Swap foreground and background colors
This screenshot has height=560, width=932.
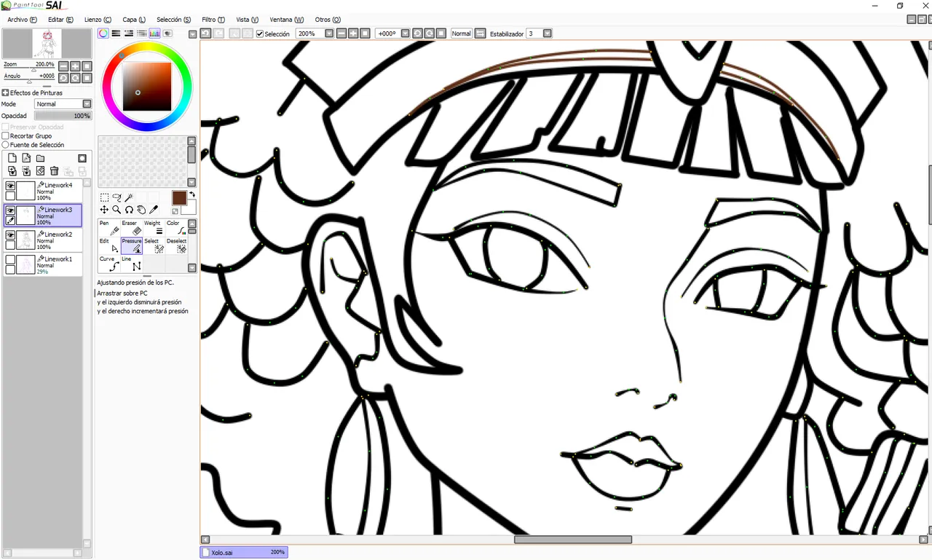click(191, 194)
